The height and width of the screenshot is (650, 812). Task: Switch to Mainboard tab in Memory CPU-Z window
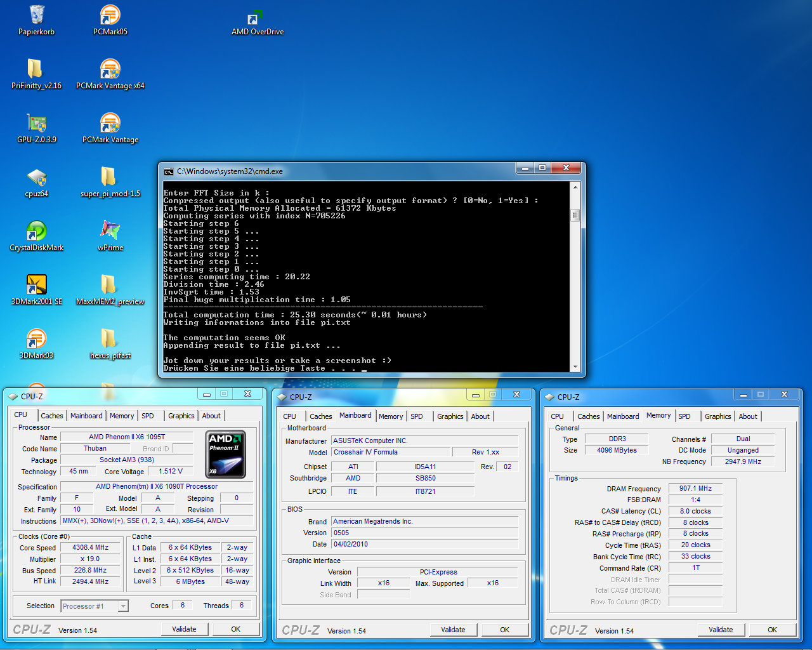[623, 416]
